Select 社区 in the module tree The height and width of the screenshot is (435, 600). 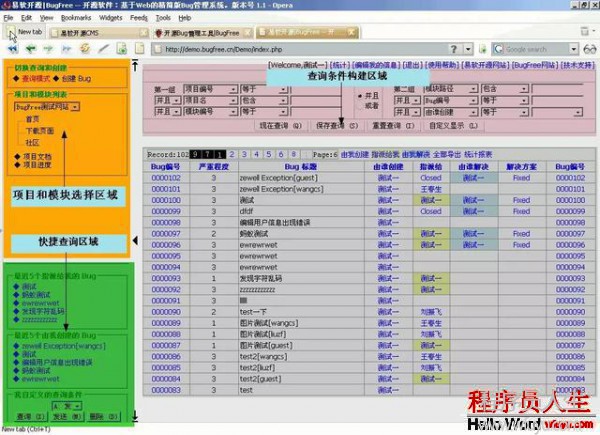[33, 143]
